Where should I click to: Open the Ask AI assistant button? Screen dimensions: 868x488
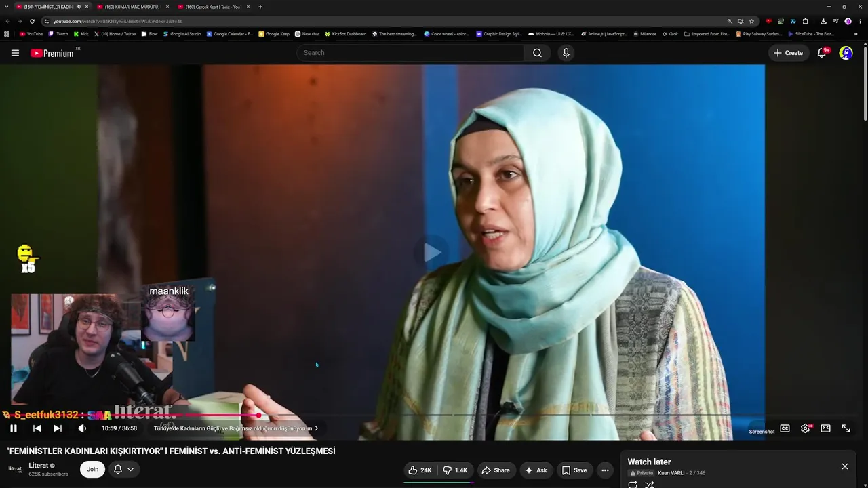coord(536,470)
